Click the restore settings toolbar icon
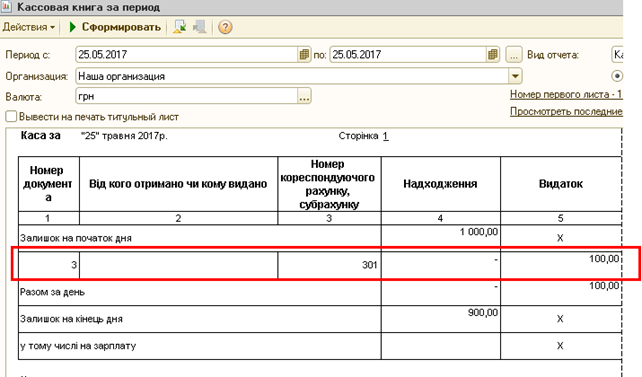This screenshot has height=377, width=642. (x=179, y=27)
